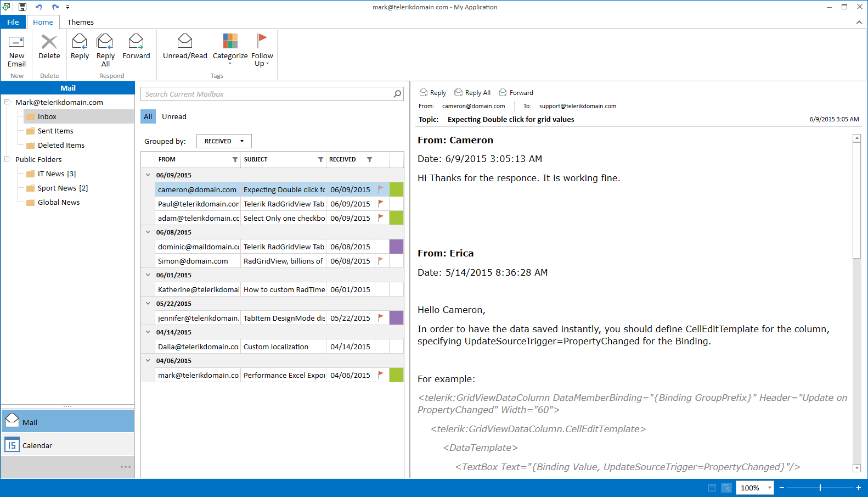Click the zoom out minus icon
868x497 pixels.
click(782, 488)
